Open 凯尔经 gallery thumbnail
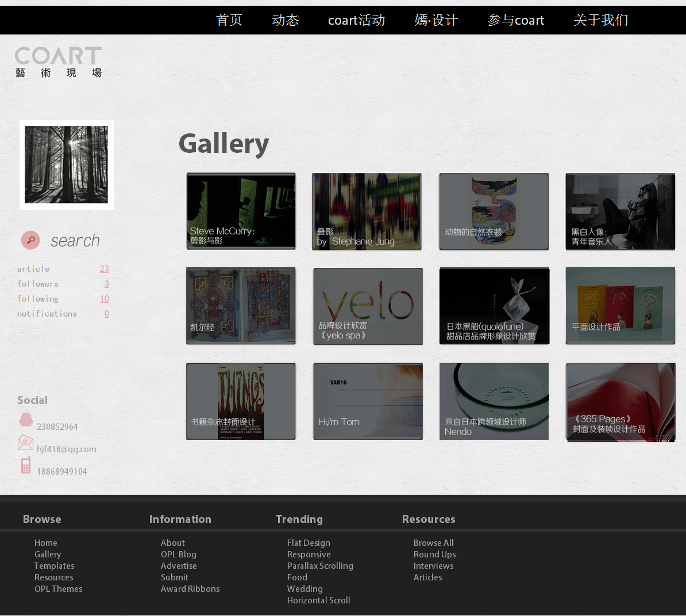Screen dimensions: 686x616 coord(241,306)
